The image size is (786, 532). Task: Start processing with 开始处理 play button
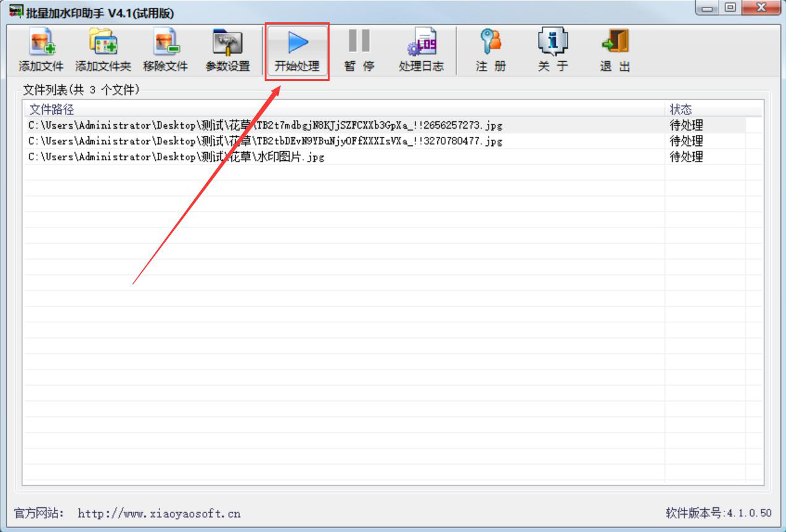click(x=297, y=51)
